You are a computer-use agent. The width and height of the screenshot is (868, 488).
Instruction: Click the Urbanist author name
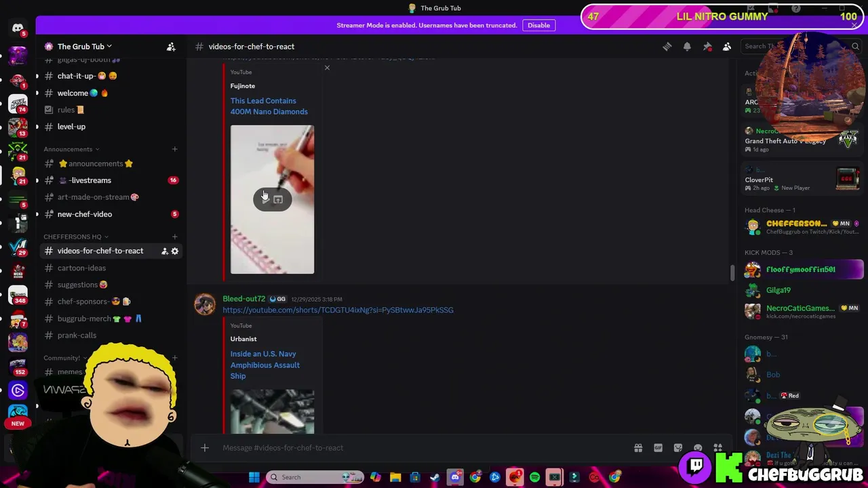(x=243, y=339)
